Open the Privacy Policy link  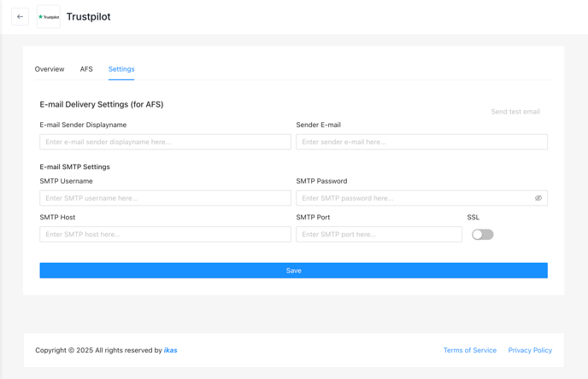click(x=530, y=350)
